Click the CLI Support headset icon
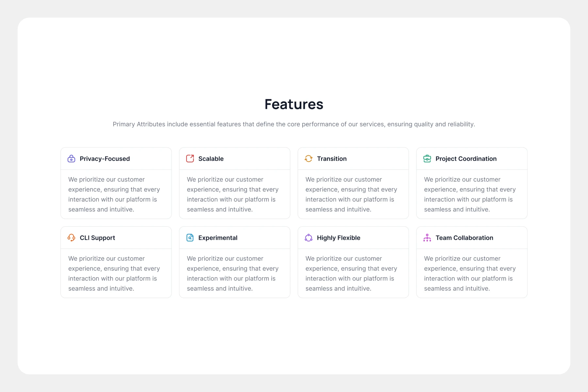The image size is (588, 392). (71, 238)
